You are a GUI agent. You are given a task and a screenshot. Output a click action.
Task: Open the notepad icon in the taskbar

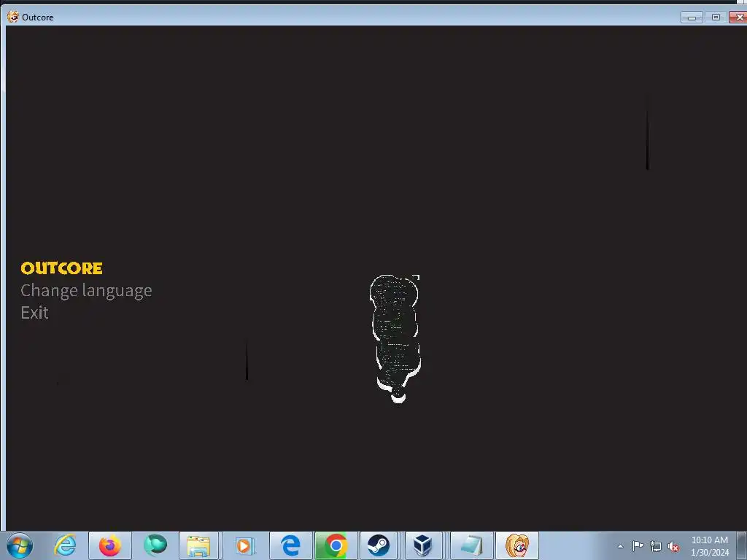tap(472, 545)
